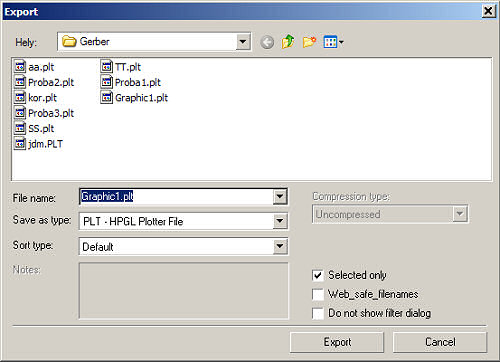Click the Export button
The width and height of the screenshot is (500, 362).
[337, 342]
